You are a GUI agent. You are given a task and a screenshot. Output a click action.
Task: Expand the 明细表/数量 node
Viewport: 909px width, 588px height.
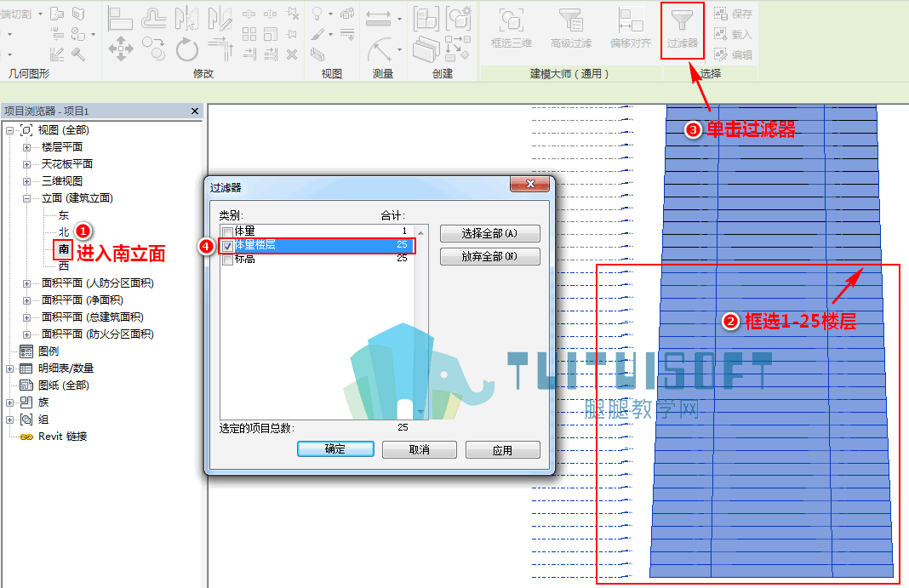tap(10, 369)
